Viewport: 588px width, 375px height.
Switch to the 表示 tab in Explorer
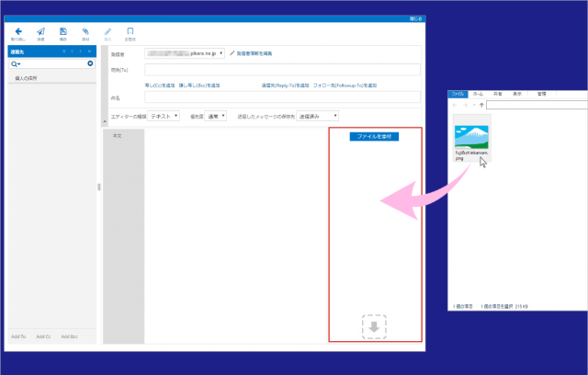pos(517,94)
